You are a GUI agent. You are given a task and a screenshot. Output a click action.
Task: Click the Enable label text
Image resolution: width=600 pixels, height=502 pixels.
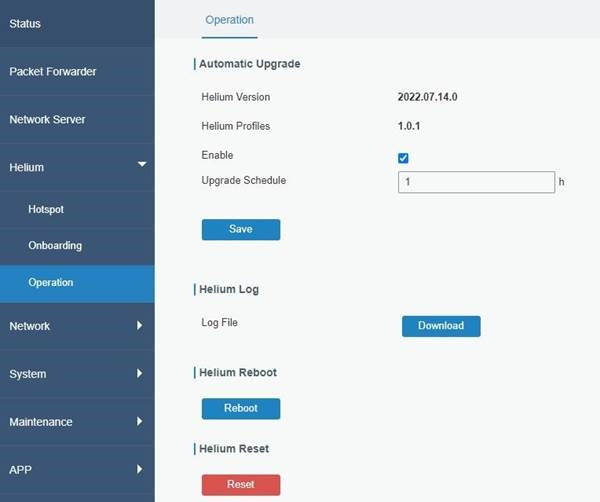217,155
